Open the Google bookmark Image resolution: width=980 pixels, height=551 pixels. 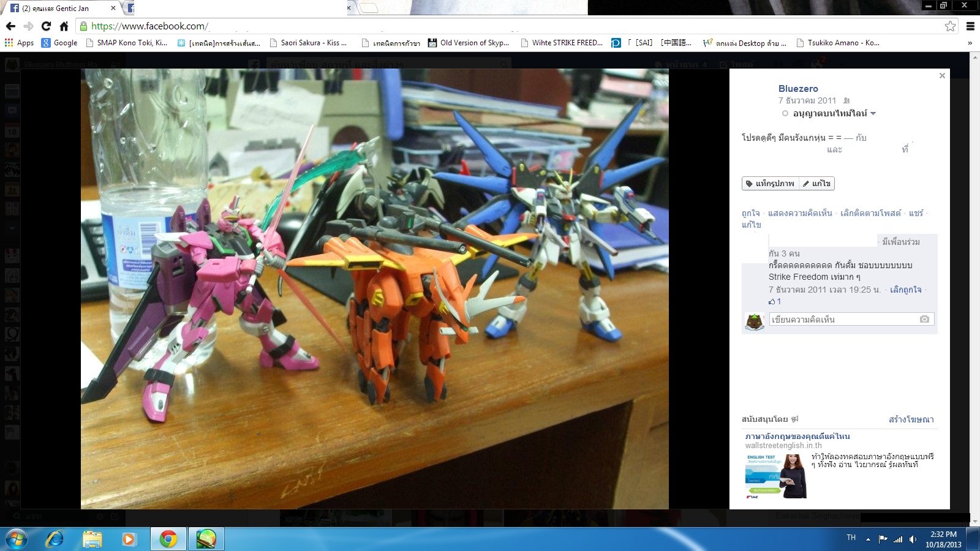[x=59, y=43]
